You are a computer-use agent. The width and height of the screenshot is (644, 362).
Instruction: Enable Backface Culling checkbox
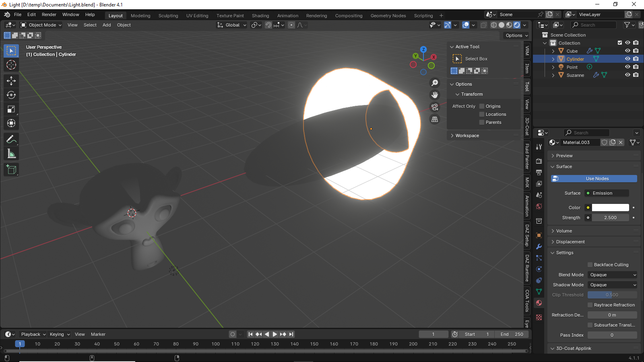[x=590, y=265]
